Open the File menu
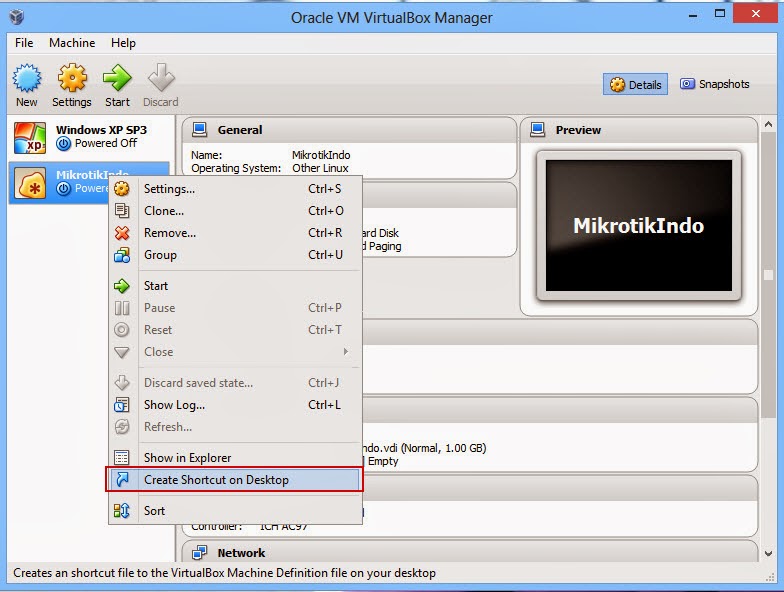This screenshot has width=784, height=592. [24, 43]
